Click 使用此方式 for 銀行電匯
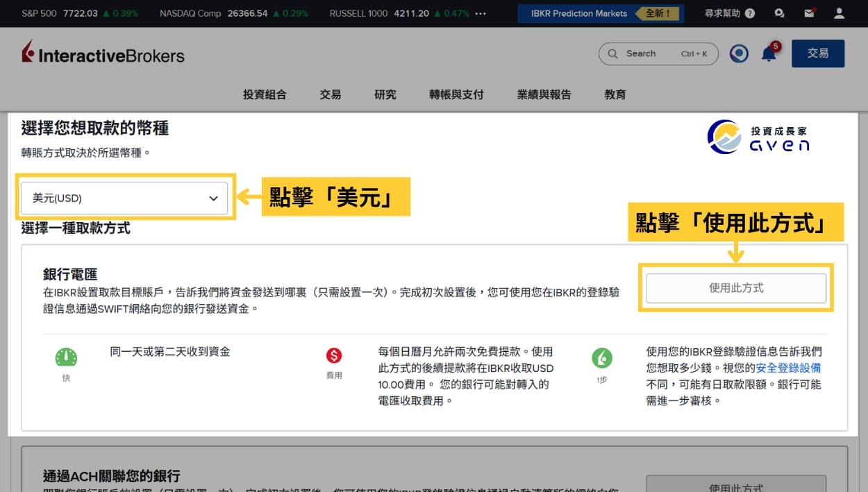 [x=736, y=288]
